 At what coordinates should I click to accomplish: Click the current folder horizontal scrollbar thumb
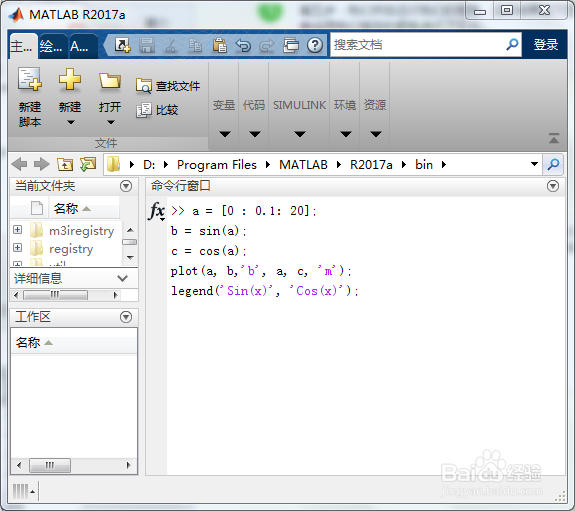click(x=55, y=295)
